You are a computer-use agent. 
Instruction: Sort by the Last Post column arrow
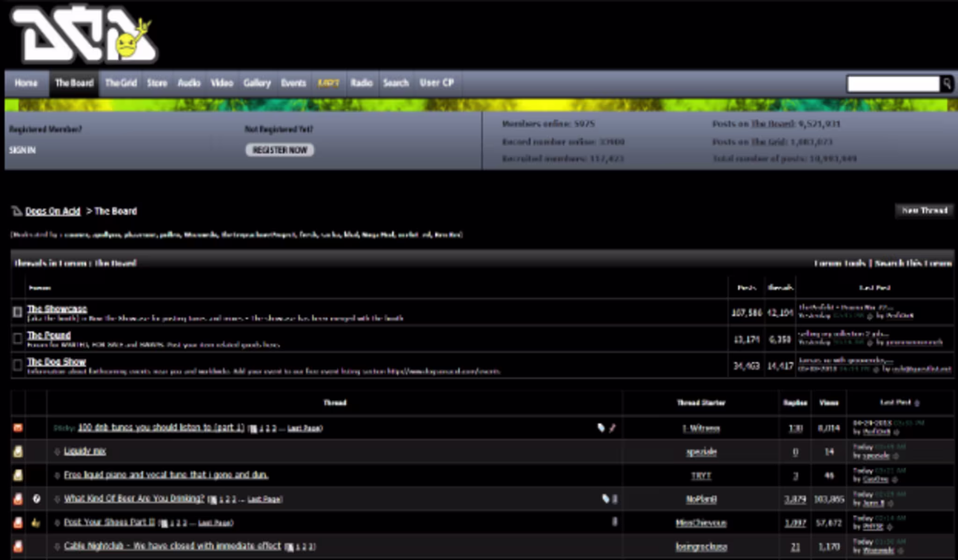(x=917, y=403)
